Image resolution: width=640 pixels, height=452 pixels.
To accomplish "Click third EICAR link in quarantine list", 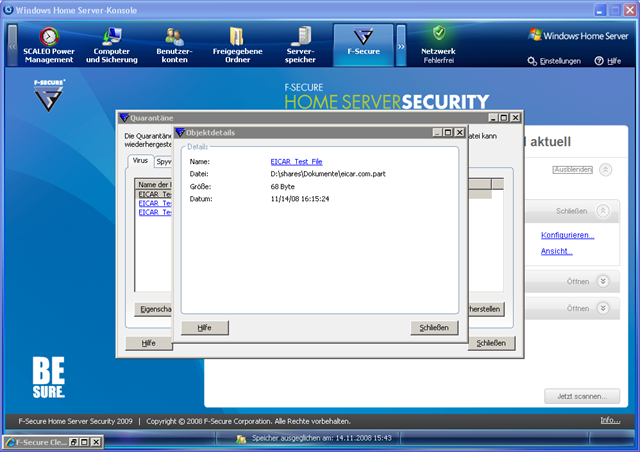I will 155,212.
